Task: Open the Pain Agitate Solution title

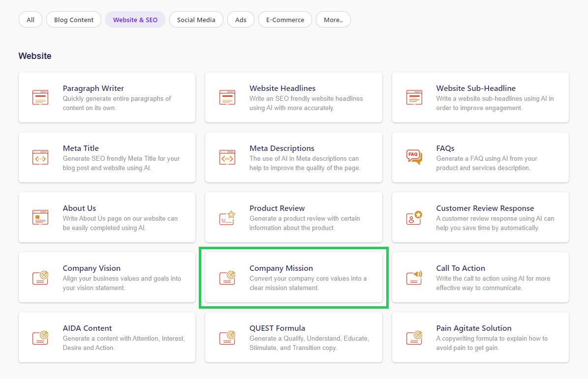Action: pyautogui.click(x=473, y=328)
